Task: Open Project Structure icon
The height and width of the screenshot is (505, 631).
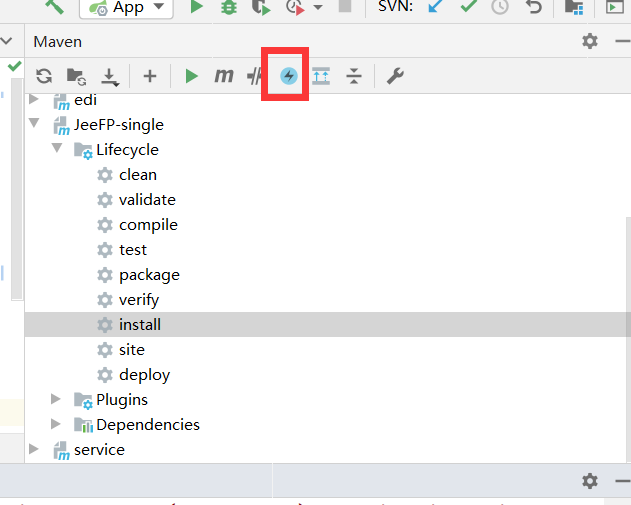Action: (x=574, y=7)
